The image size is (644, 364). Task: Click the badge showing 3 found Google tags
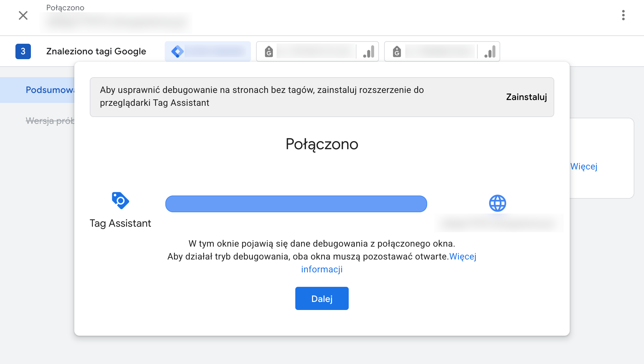[23, 51]
